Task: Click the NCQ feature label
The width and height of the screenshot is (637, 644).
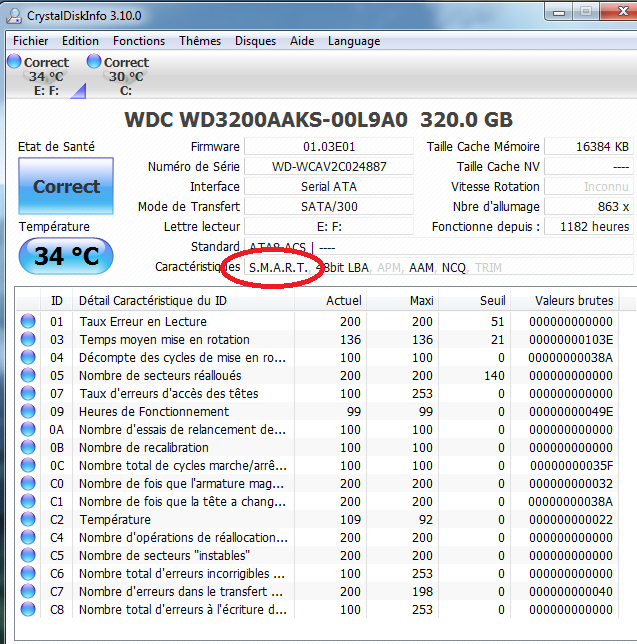Action: [453, 267]
